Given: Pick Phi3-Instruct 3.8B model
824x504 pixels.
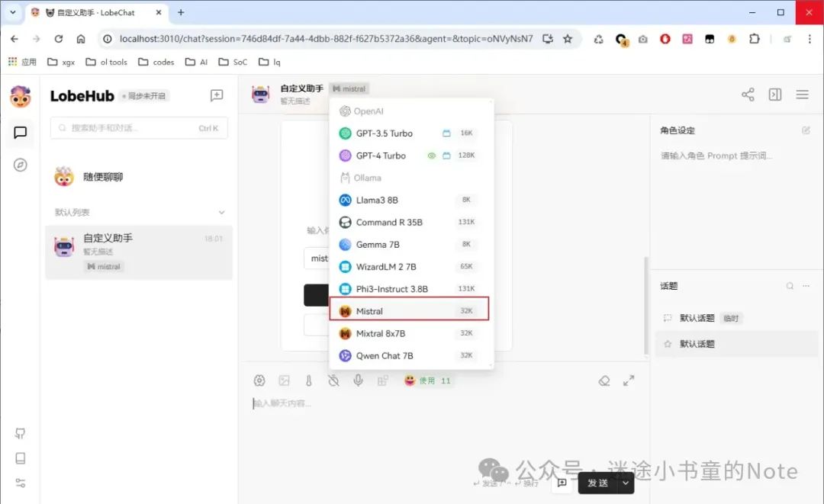Looking at the screenshot, I should tap(409, 289).
